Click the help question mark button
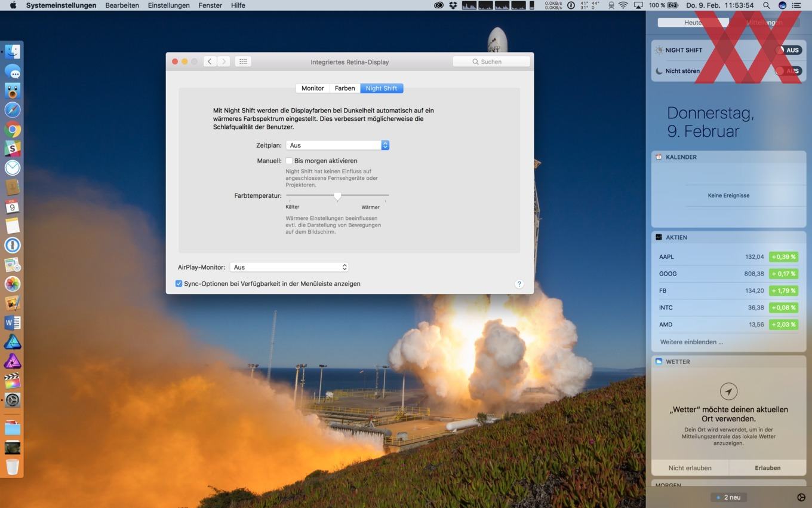Screen dimensions: 812x508 [x=519, y=284]
